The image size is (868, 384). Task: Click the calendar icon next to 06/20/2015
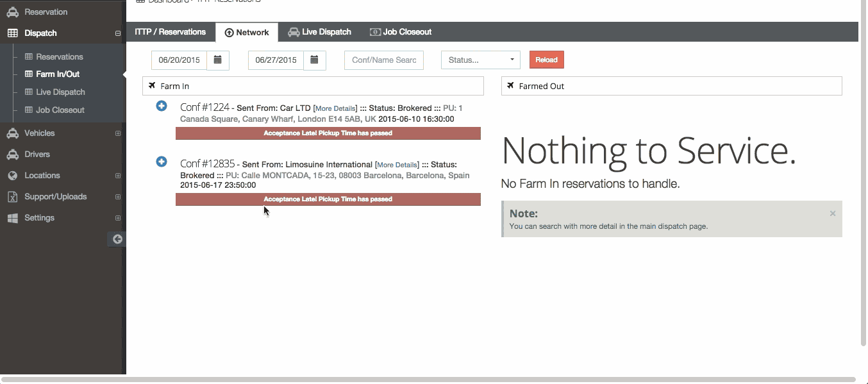(x=217, y=60)
